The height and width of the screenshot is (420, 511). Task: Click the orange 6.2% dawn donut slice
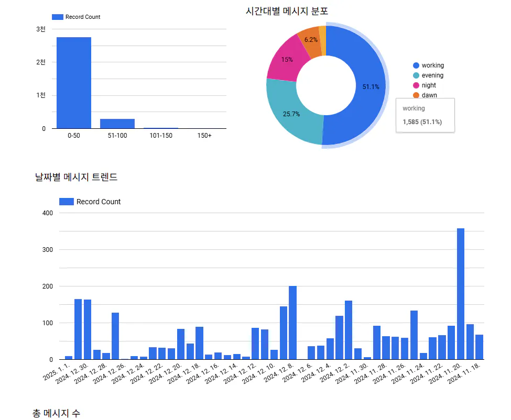pos(310,41)
